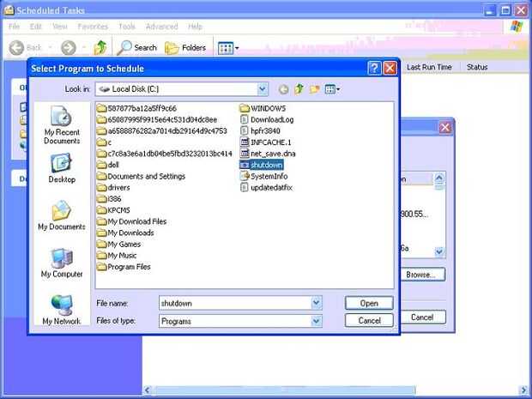The image size is (532, 399).
Task: Select the folder named c
Action: [x=104, y=142]
